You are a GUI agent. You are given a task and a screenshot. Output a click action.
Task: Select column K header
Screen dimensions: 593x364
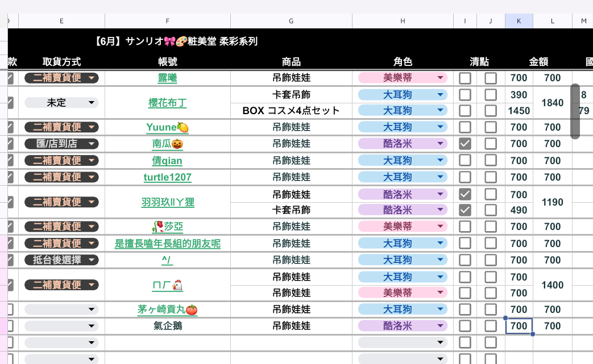[x=519, y=21]
